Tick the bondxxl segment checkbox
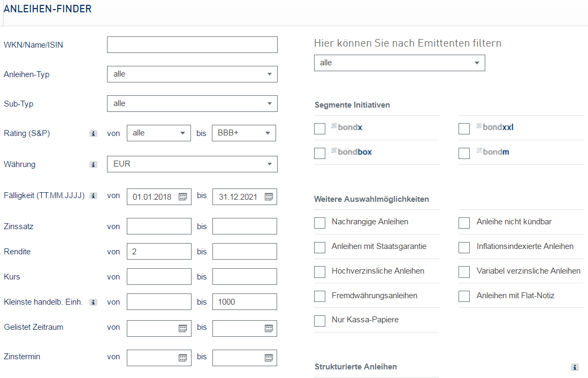The height and width of the screenshot is (378, 588). coord(464,128)
